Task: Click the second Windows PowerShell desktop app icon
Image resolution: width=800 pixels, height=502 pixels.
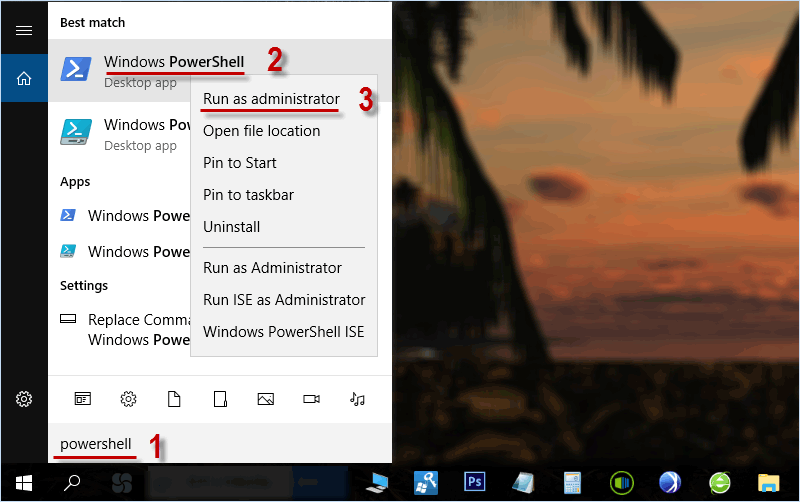Action: click(76, 132)
